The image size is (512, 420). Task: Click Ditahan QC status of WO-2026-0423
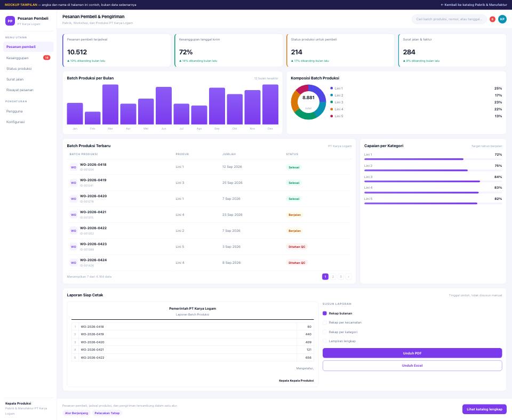[x=297, y=247]
